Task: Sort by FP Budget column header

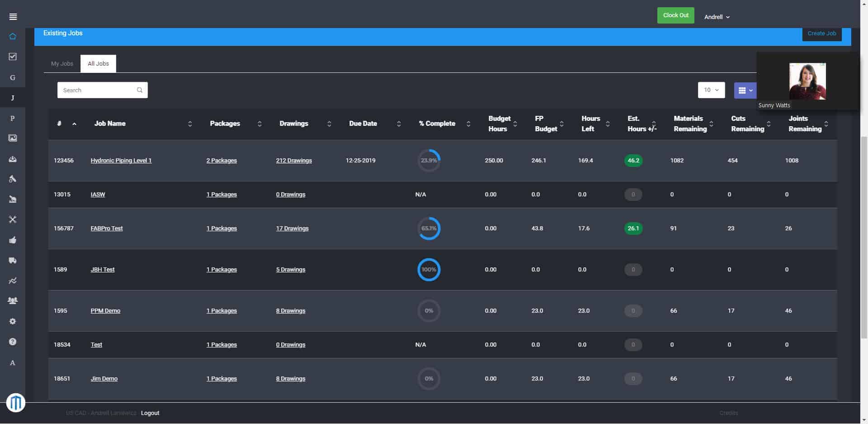Action: coord(549,124)
